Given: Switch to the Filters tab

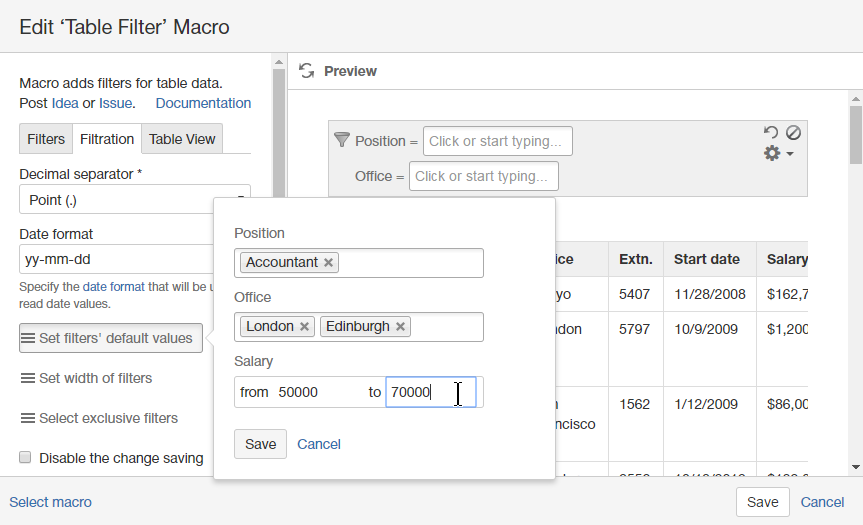Looking at the screenshot, I should point(46,139).
